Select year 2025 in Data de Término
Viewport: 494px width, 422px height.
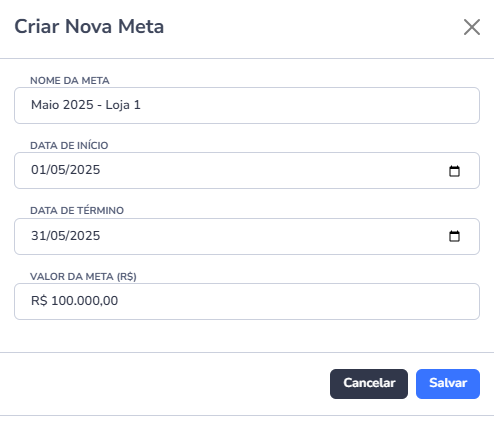pyautogui.click(x=85, y=236)
